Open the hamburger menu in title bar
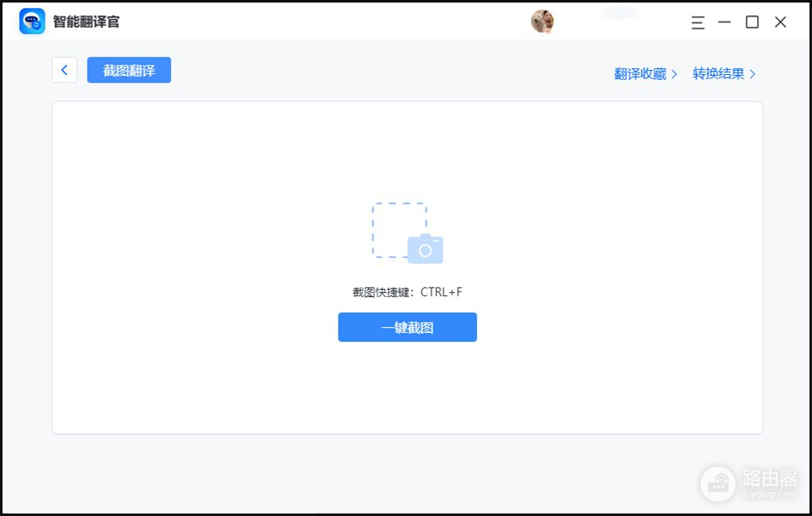812x516 pixels. point(697,22)
